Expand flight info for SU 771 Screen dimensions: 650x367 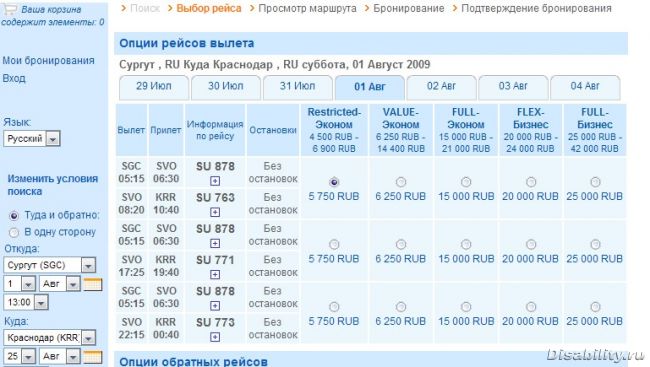pyautogui.click(x=215, y=275)
